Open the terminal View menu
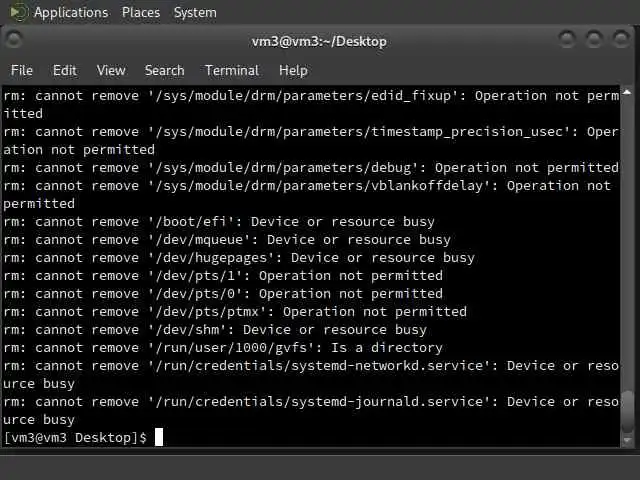This screenshot has height=480, width=640. click(x=111, y=70)
